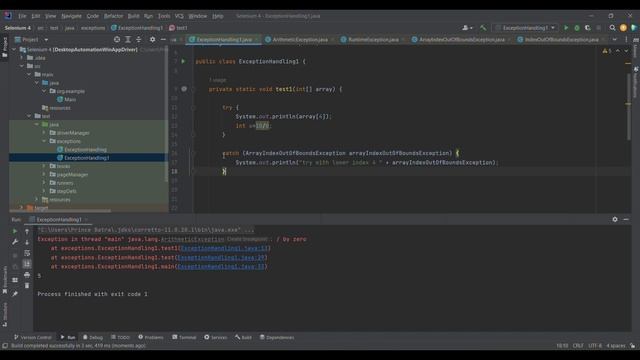
Task: Expand the pageManager folder
Action: (44, 174)
